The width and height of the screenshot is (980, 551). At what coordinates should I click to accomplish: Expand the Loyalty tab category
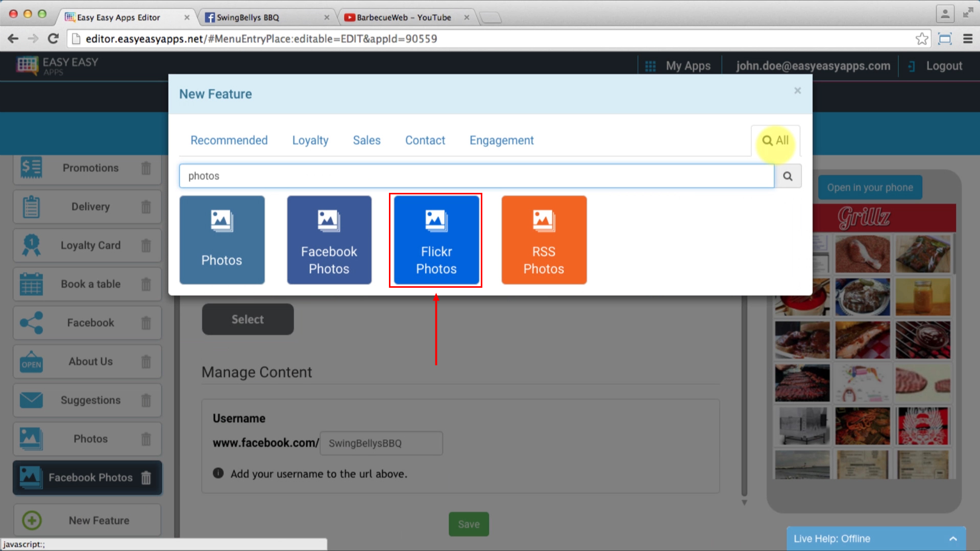point(310,140)
